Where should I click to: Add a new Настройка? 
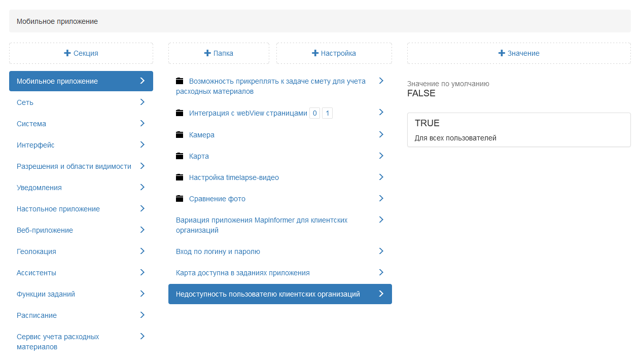click(334, 53)
